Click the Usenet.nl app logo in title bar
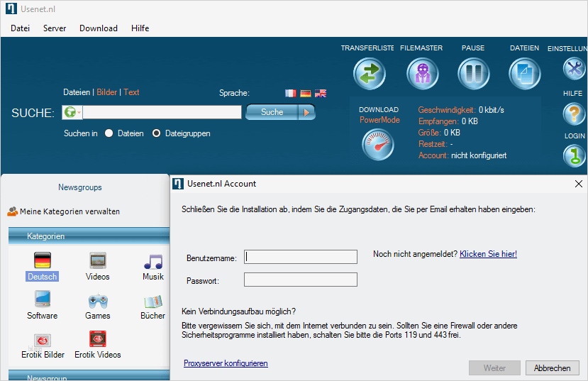The width and height of the screenshot is (588, 381). pos(11,9)
